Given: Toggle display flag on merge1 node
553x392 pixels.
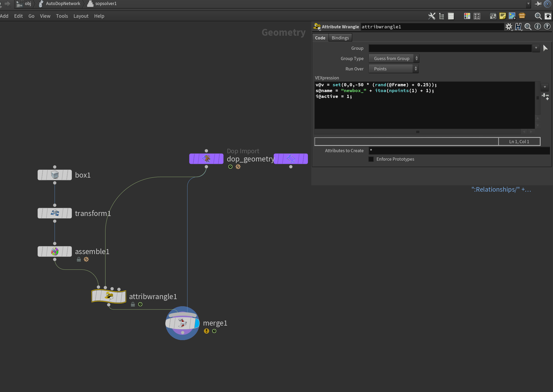Looking at the screenshot, I should coord(197,323).
